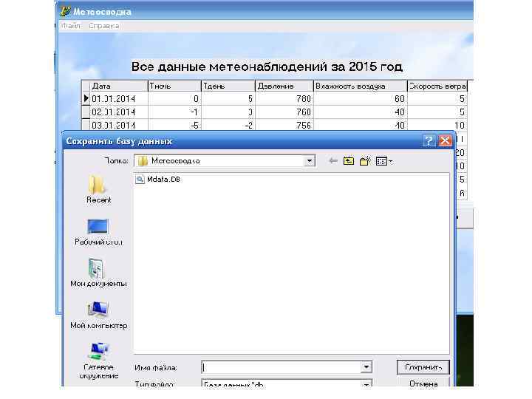Click the Скорость ветра column header
The image size is (532, 399).
tap(437, 86)
